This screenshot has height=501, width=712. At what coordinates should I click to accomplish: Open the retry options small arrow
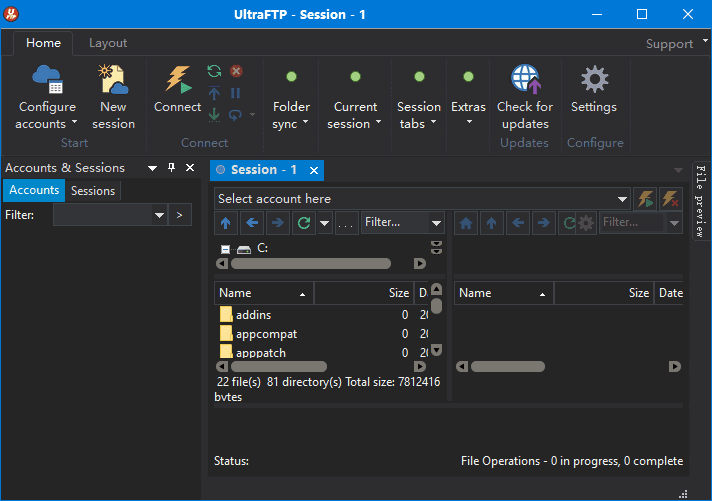[252, 114]
